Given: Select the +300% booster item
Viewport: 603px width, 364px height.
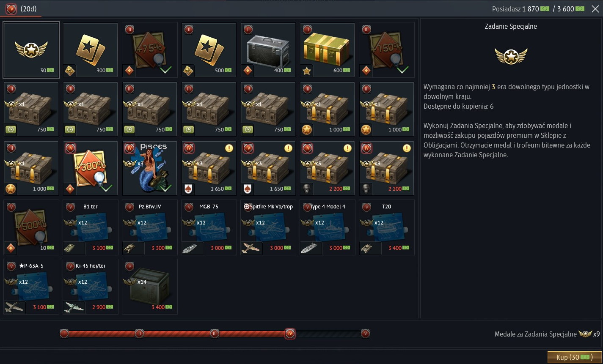Looking at the screenshot, I should tap(91, 168).
